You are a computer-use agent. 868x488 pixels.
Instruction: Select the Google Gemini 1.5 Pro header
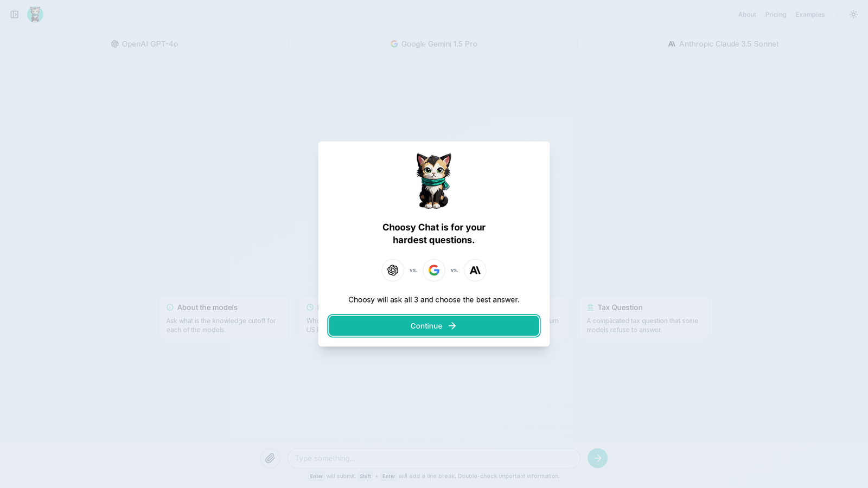coord(434,44)
